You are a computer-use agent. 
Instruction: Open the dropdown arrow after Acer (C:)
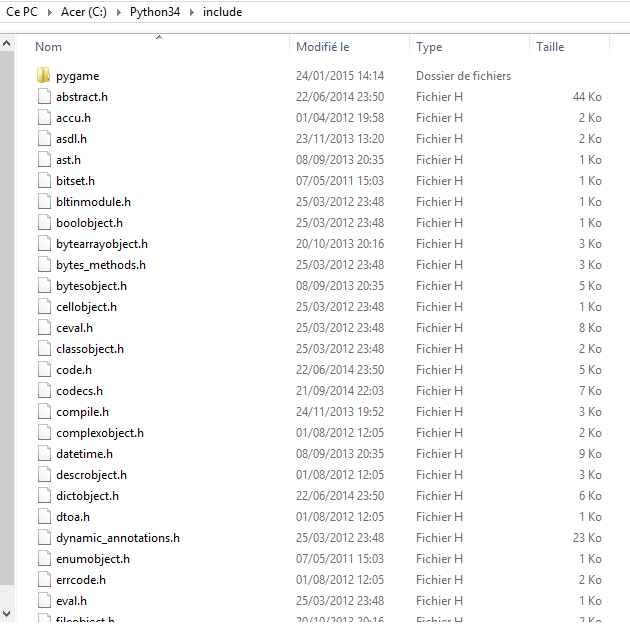click(120, 13)
